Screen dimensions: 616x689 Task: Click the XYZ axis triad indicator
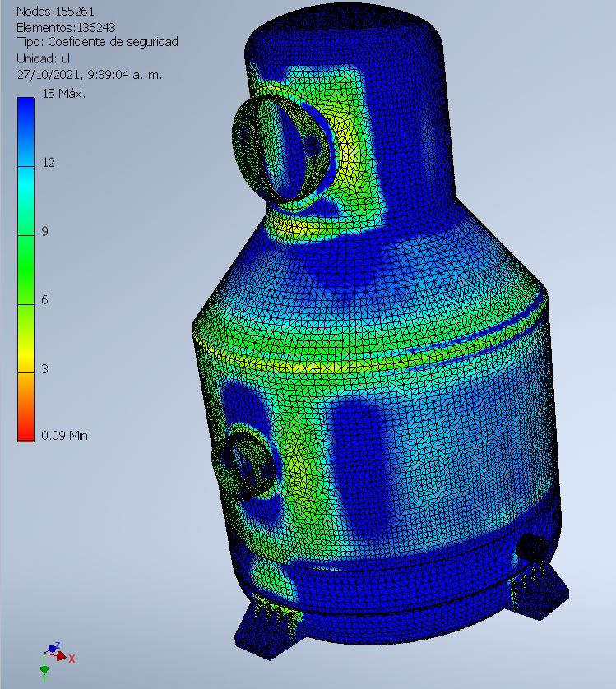[x=58, y=662]
